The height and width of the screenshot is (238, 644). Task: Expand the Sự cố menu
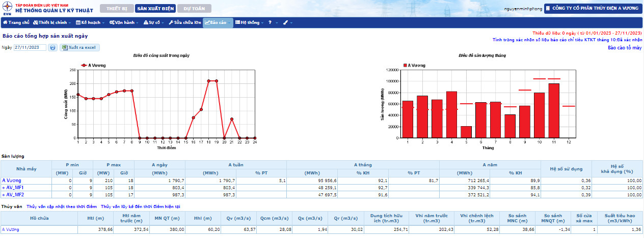click(x=153, y=22)
